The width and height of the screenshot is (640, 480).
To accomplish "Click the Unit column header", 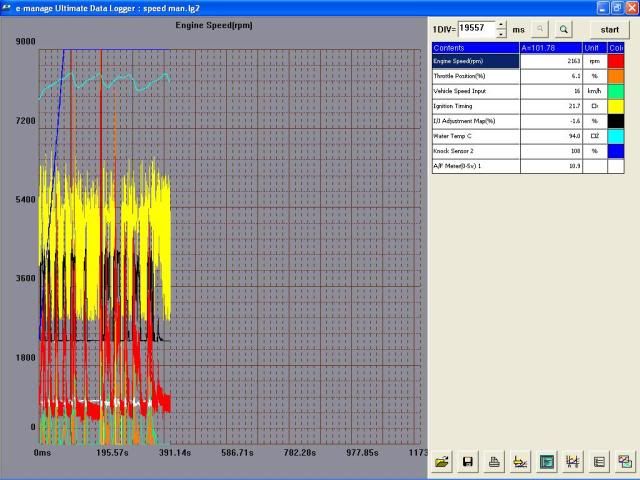I will 595,48.
